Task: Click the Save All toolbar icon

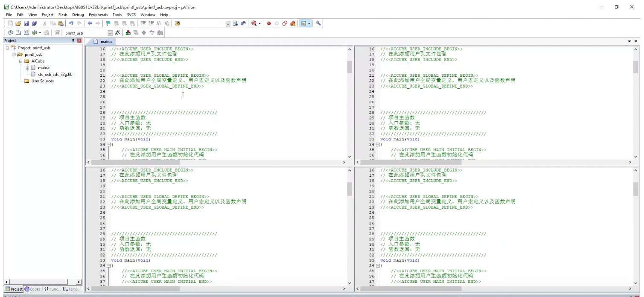Action: [34, 23]
